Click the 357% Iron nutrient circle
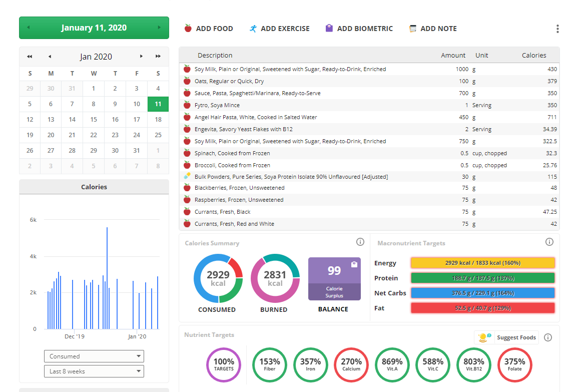Image resolution: width=588 pixels, height=392 pixels. point(310,364)
